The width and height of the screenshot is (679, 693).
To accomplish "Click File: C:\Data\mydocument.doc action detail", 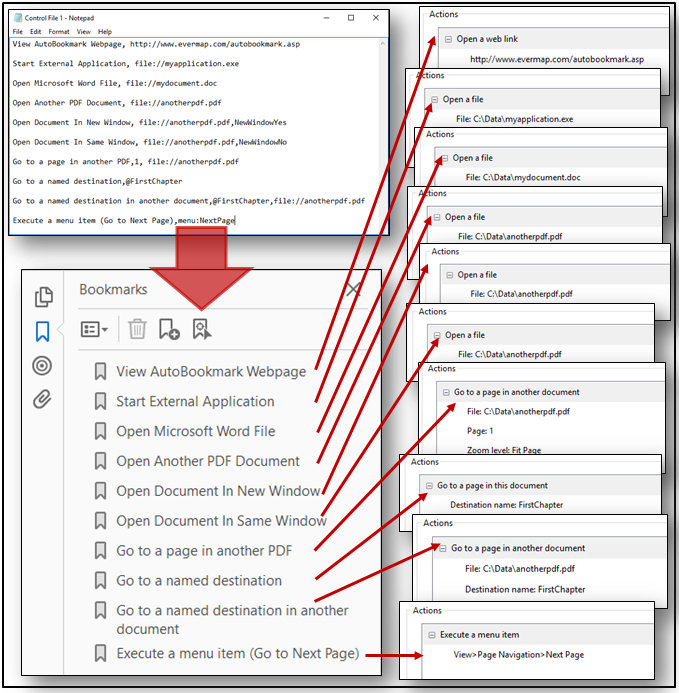I will (x=523, y=178).
